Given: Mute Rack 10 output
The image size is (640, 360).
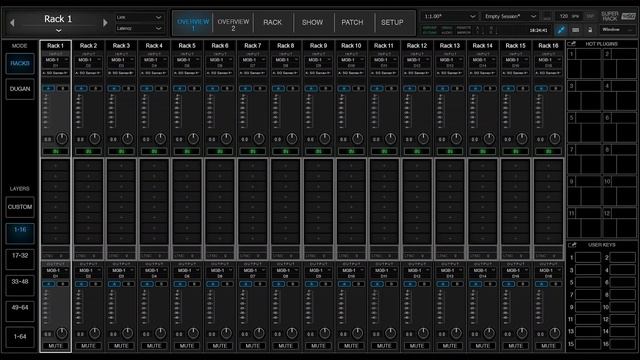Looking at the screenshot, I should (351, 346).
